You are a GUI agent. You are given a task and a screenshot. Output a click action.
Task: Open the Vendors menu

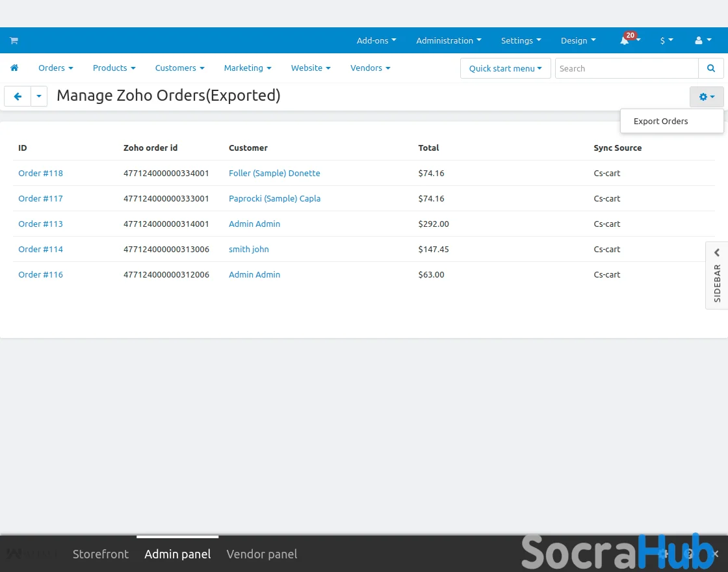370,68
